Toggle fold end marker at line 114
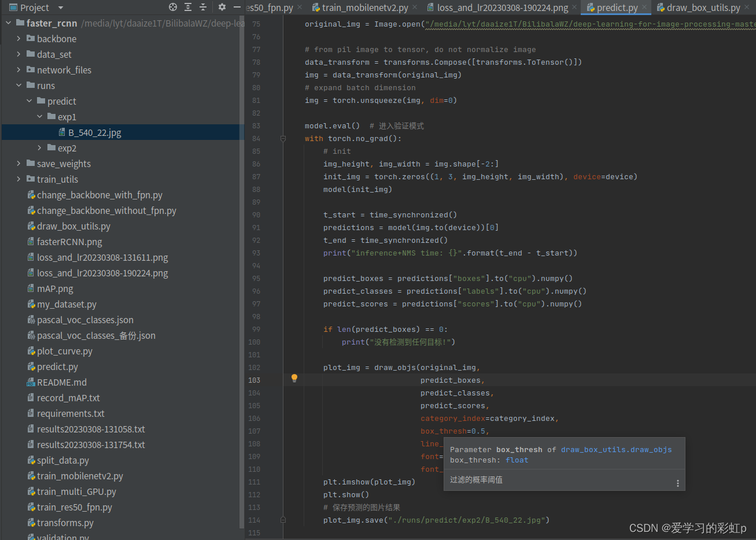The image size is (756, 540). [x=283, y=520]
